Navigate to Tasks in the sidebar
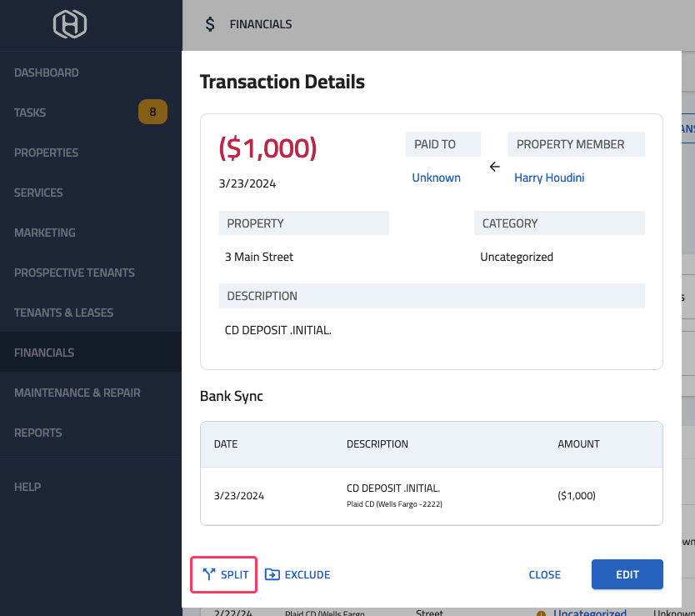Image resolution: width=695 pixels, height=616 pixels. tap(32, 113)
